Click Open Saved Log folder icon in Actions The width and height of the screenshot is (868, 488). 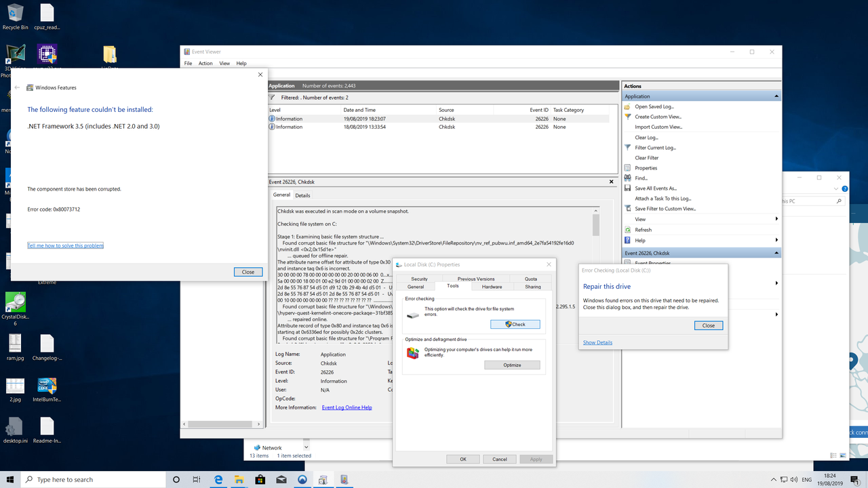tap(628, 106)
